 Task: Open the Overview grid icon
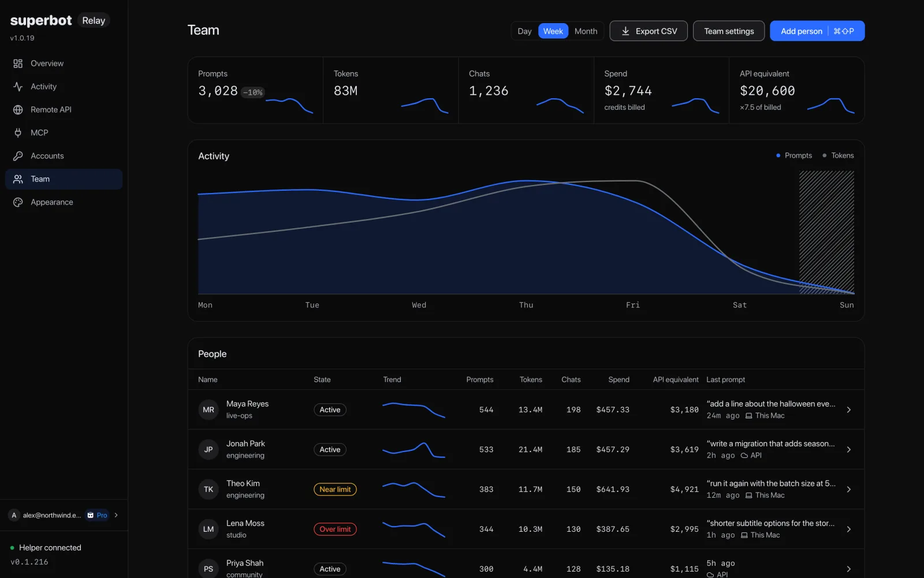18,64
